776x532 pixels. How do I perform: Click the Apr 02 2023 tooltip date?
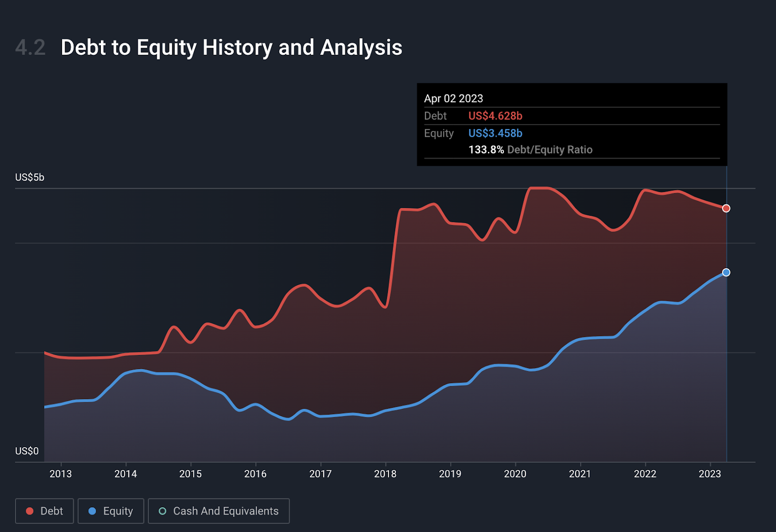coord(453,98)
